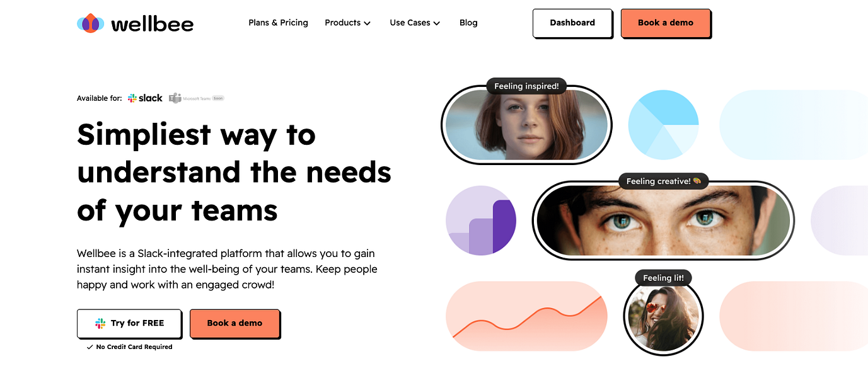
Task: Click the No Credit Card Required checkmark
Action: click(90, 347)
